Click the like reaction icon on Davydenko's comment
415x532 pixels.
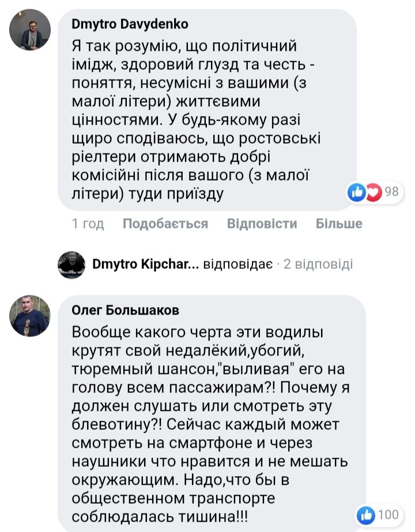click(x=358, y=192)
